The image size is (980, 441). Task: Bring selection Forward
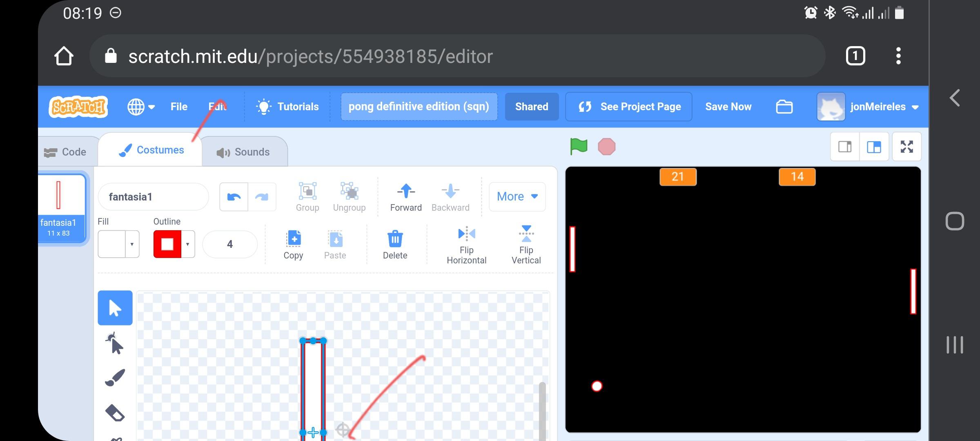(406, 197)
